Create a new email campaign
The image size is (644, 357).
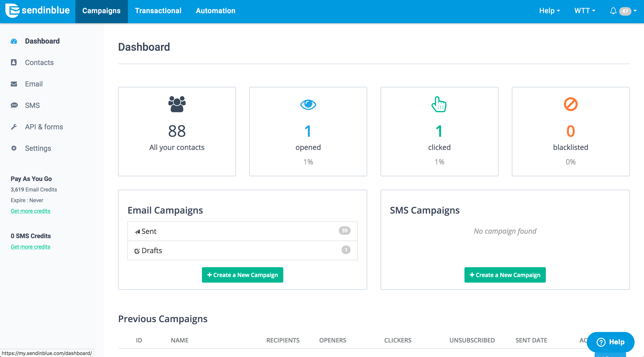point(242,275)
